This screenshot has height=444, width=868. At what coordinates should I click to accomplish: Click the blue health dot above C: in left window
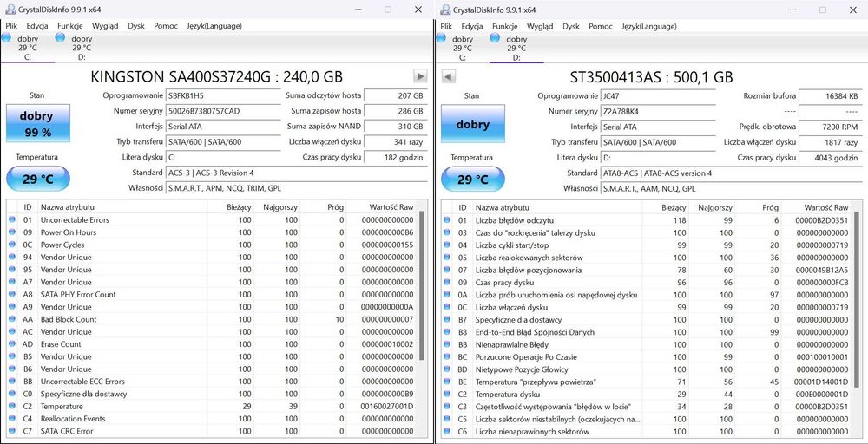[6, 37]
